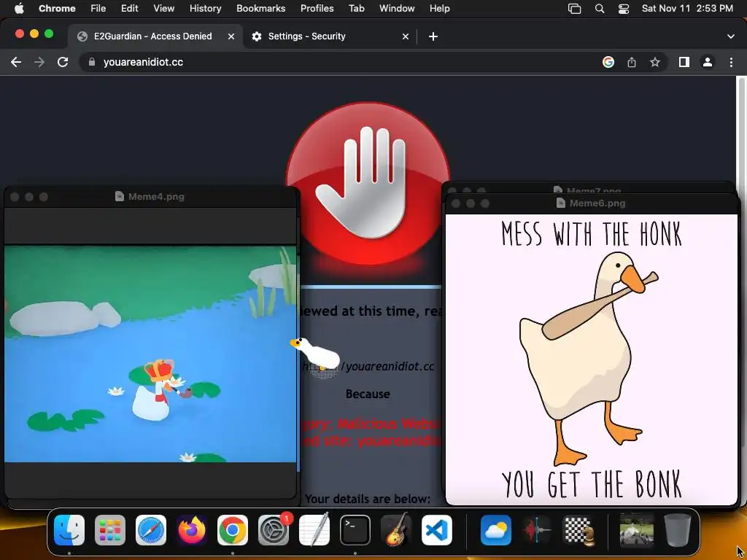Open the View menu
Viewport: 747px width, 560px height.
pos(164,9)
